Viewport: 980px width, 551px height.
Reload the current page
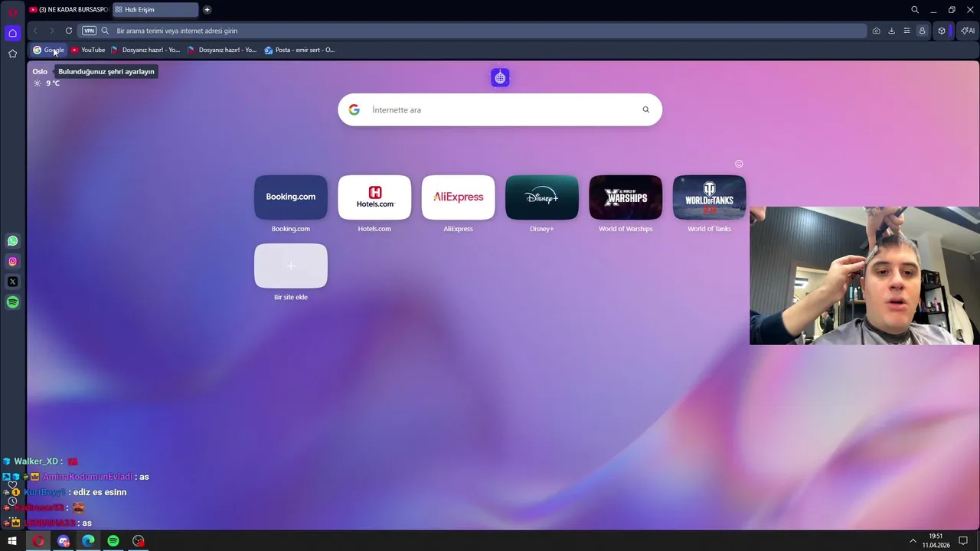(x=68, y=31)
